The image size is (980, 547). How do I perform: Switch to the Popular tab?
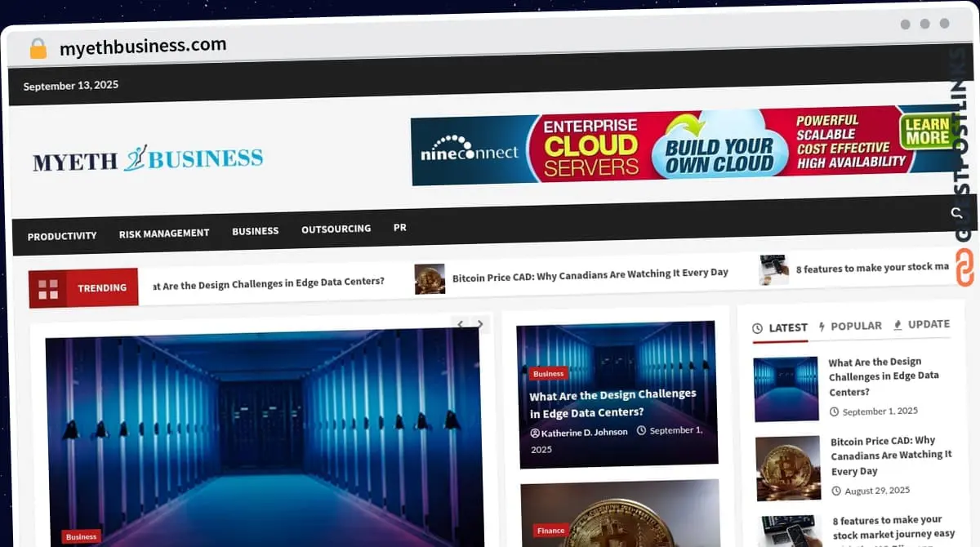click(x=849, y=326)
